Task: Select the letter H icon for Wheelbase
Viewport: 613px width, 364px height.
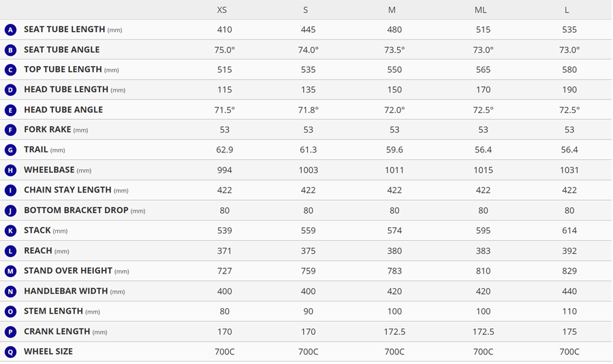Action: tap(10, 171)
